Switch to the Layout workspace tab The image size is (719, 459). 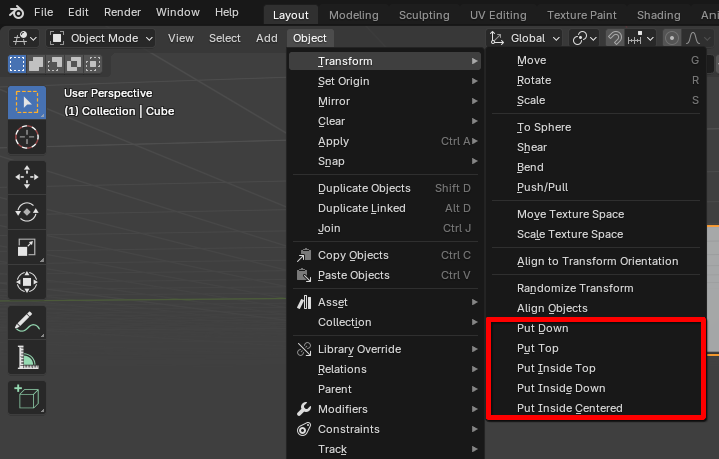[291, 15]
